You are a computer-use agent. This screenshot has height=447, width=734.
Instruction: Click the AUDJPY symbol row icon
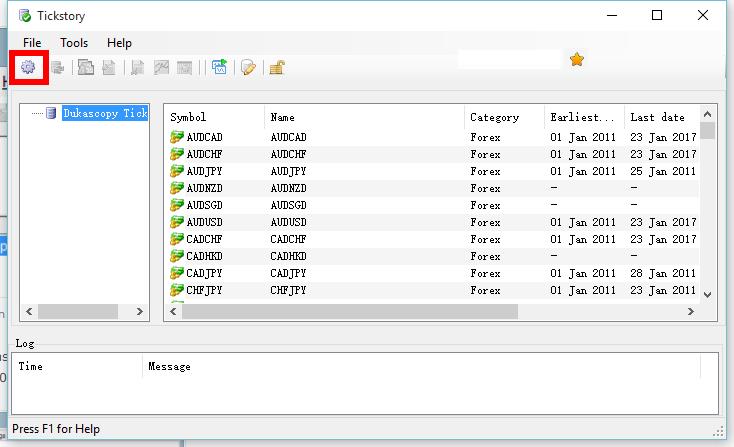176,171
